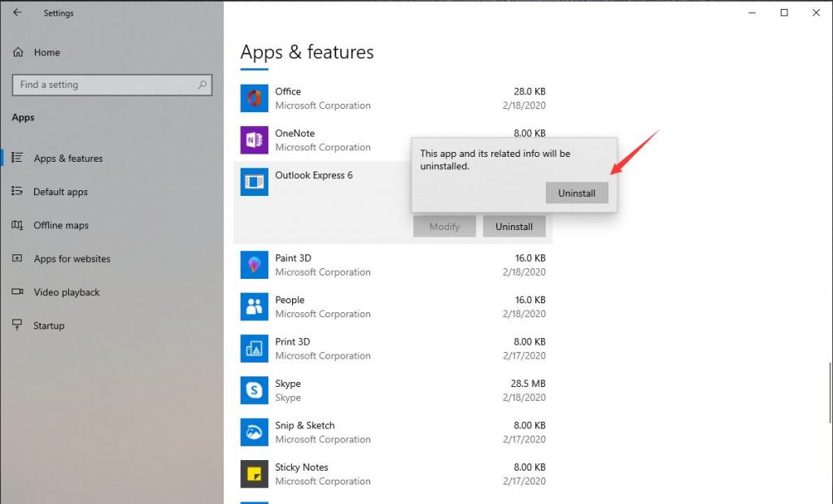Open the Apps for websites page
This screenshot has height=504, width=833.
pyautogui.click(x=72, y=259)
